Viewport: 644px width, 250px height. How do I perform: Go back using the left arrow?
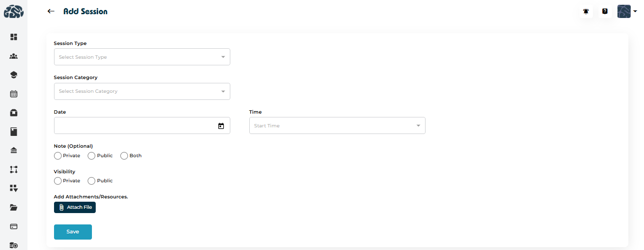click(51, 11)
